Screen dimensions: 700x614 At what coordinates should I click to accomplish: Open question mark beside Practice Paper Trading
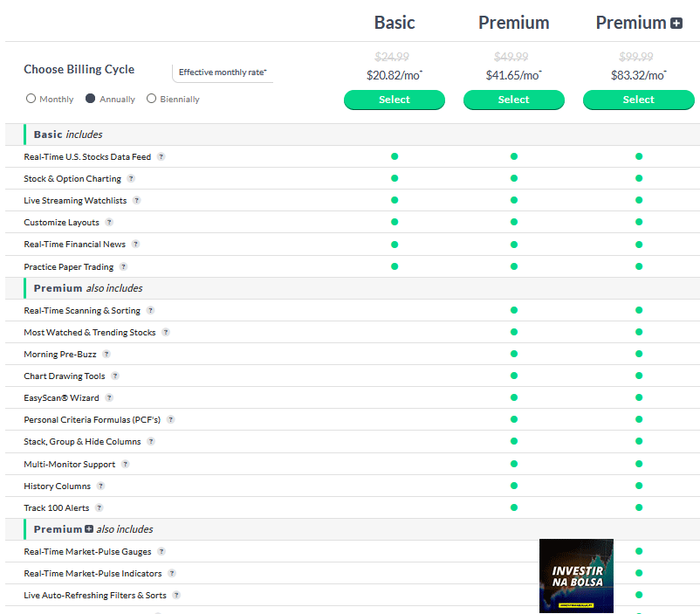(x=124, y=266)
